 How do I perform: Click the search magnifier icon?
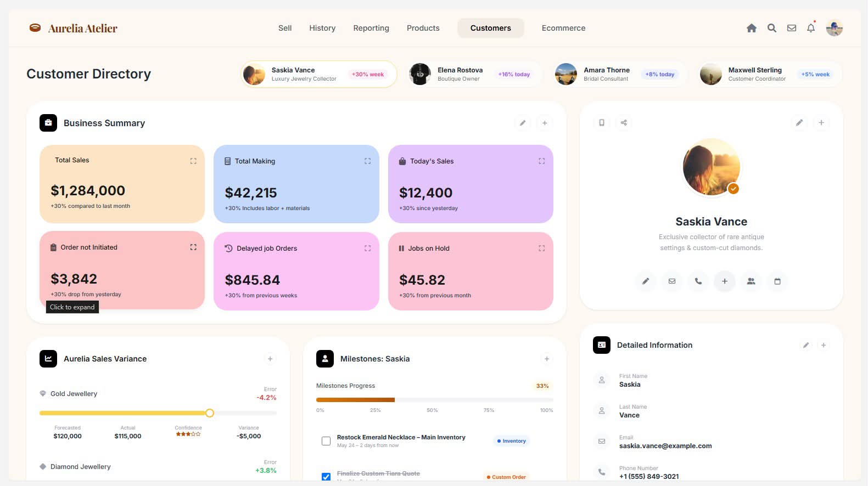tap(772, 28)
